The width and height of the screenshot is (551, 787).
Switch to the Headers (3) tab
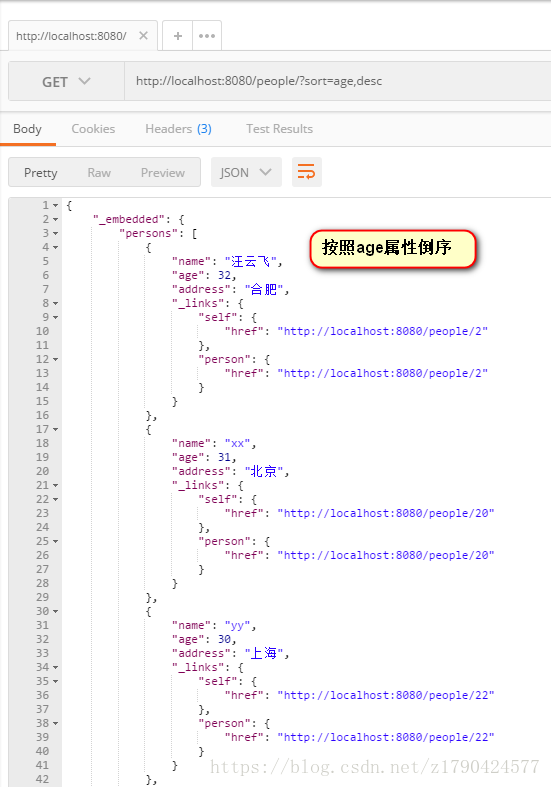click(x=178, y=129)
